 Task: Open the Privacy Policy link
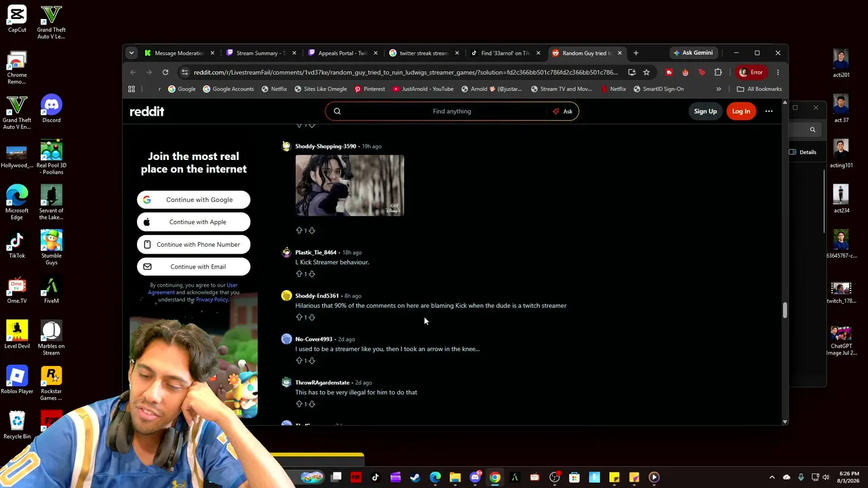coord(212,300)
